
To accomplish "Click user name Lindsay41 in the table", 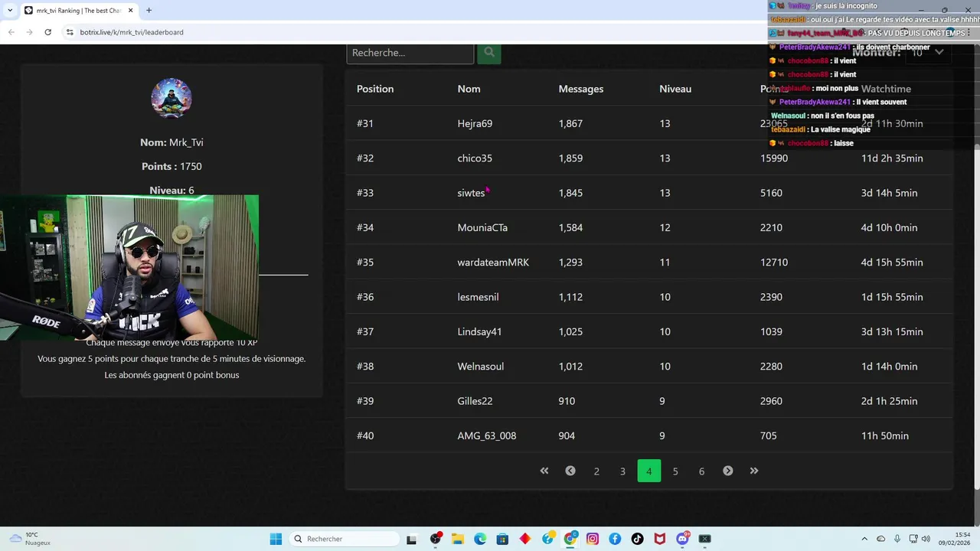I will tap(479, 331).
